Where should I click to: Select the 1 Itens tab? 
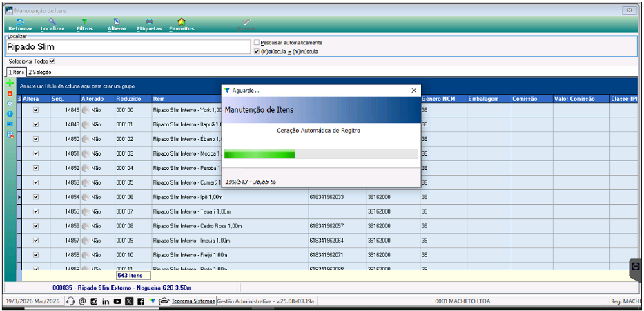coord(16,72)
